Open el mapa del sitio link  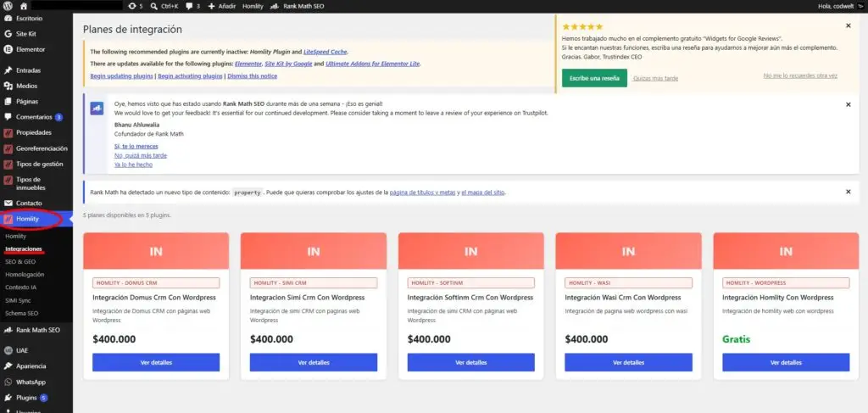[x=483, y=193]
